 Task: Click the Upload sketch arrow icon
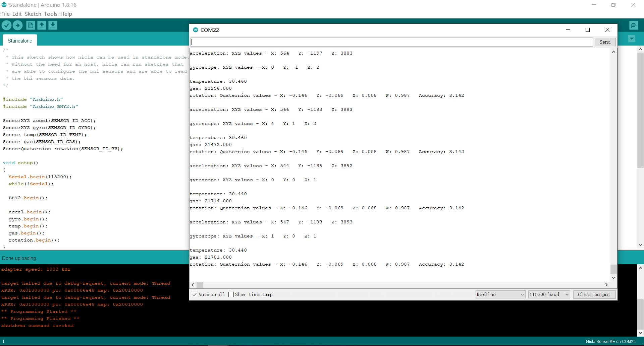[17, 25]
